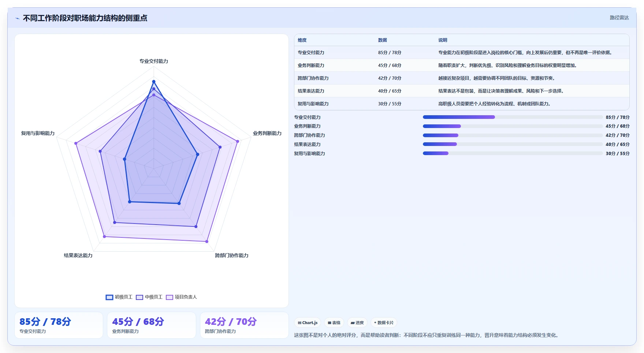
Task: Click the 结果表达能力 progress bar
Action: click(513, 144)
